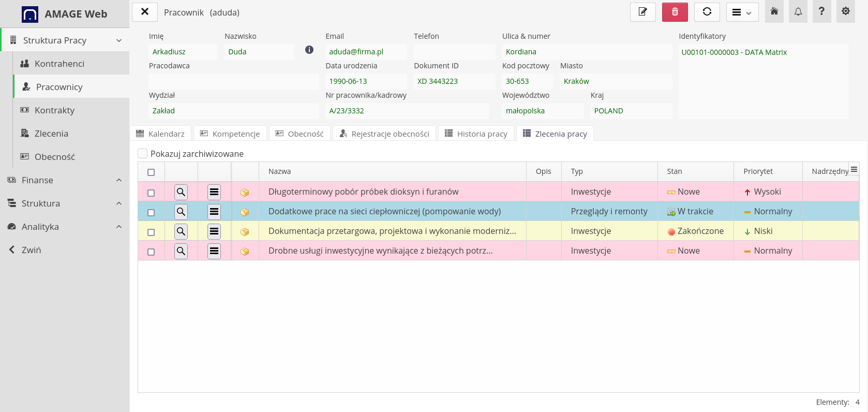Click package icon in Dokumentacja przetargowa row
This screenshot has width=868, height=412.
245,232
